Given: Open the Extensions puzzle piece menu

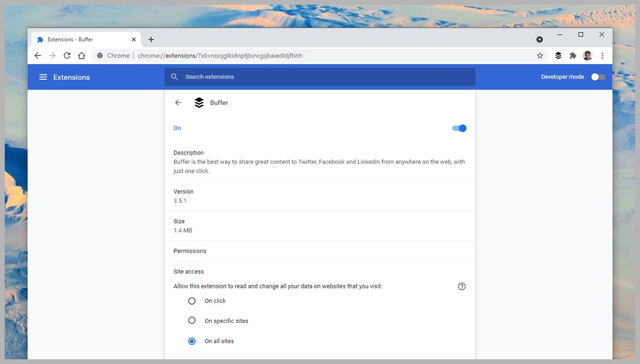Looking at the screenshot, I should [x=573, y=56].
